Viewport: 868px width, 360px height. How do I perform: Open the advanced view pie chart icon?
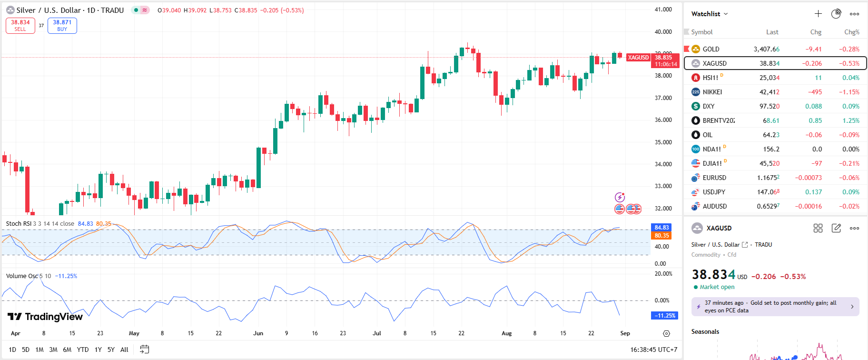[836, 14]
